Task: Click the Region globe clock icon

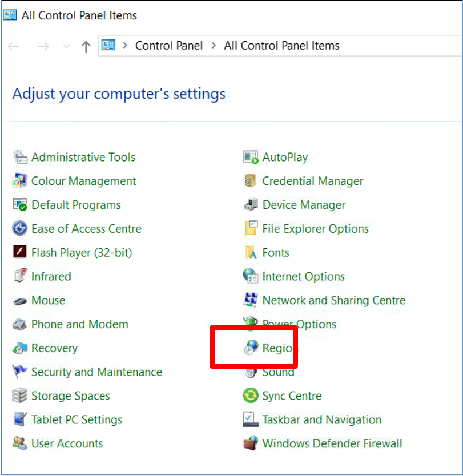Action: 251,348
